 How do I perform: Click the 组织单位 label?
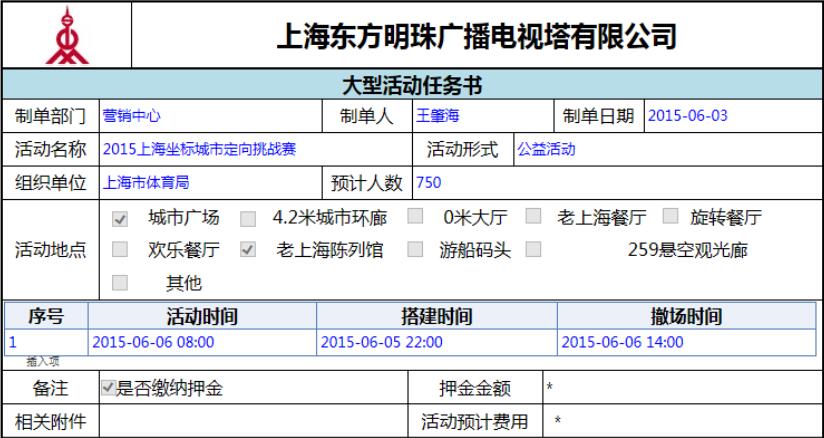(50, 184)
